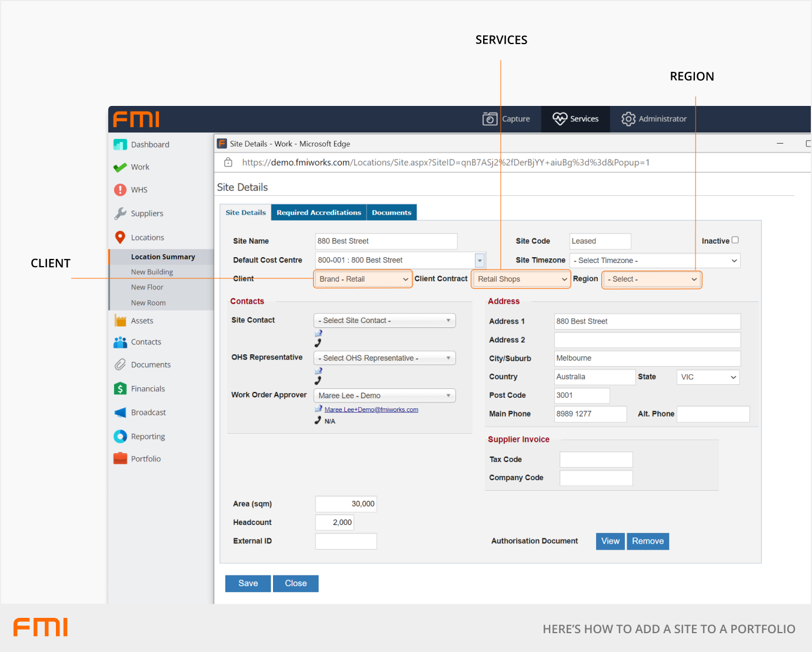This screenshot has height=652, width=812.
Task: Expand the Client dropdown
Action: (x=363, y=279)
